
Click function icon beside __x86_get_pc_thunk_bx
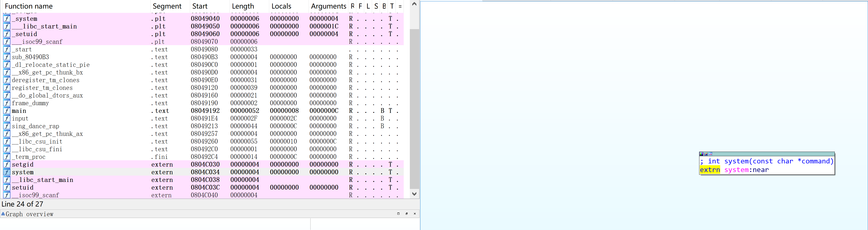7,73
